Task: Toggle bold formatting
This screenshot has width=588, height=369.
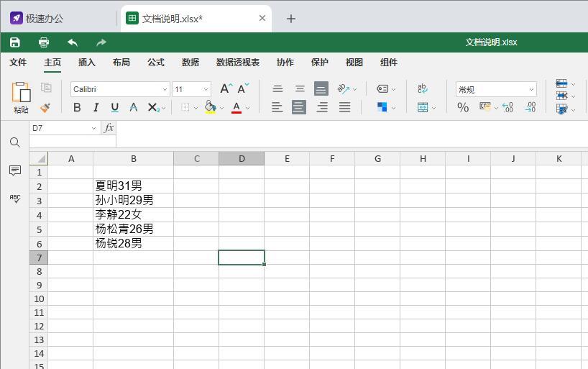Action: click(77, 107)
